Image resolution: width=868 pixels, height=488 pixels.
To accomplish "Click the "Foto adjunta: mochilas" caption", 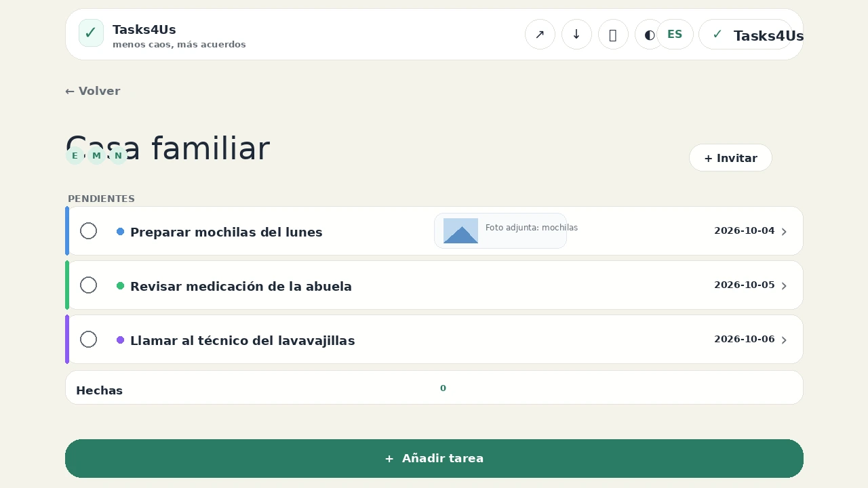I will pyautogui.click(x=532, y=228).
